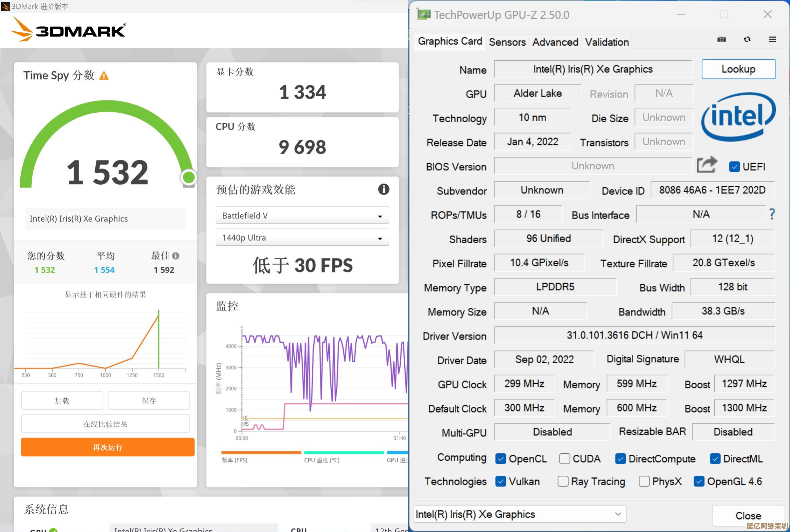
Task: Click the orange 帧率 (FPS) legend bar
Action: [261, 452]
